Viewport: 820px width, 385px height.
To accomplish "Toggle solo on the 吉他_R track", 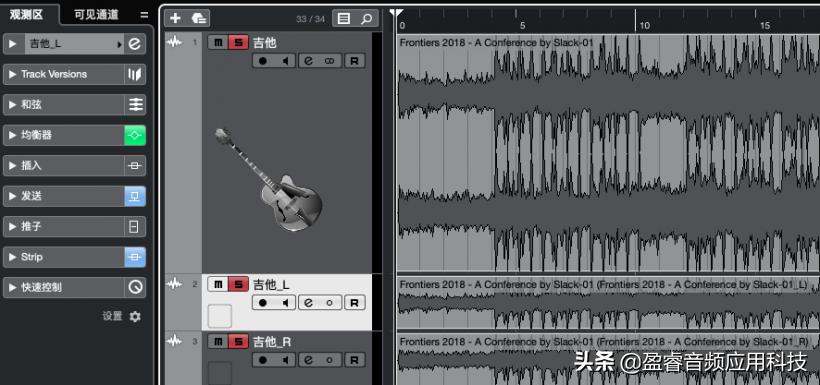I will (x=238, y=342).
